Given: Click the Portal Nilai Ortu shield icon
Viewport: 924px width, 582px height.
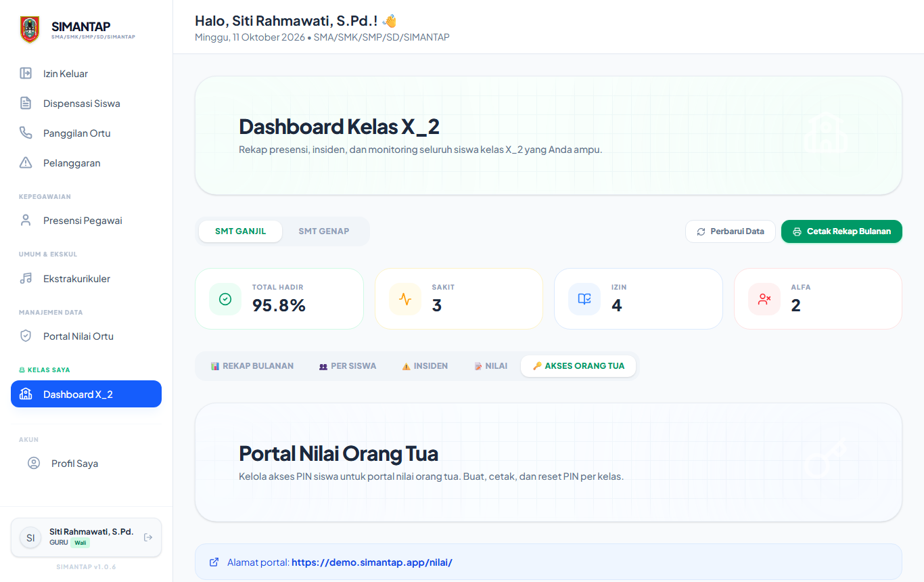Looking at the screenshot, I should coord(26,336).
